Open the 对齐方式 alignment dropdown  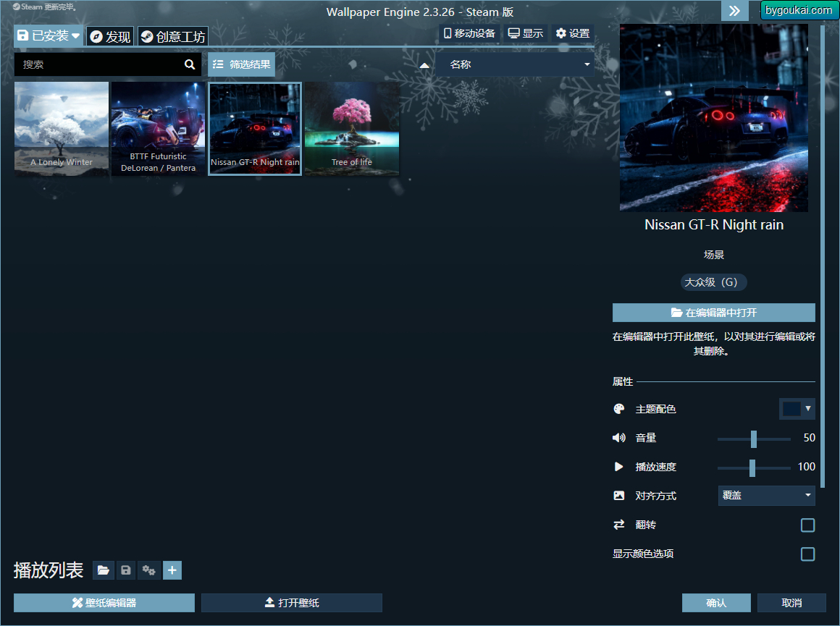click(766, 495)
